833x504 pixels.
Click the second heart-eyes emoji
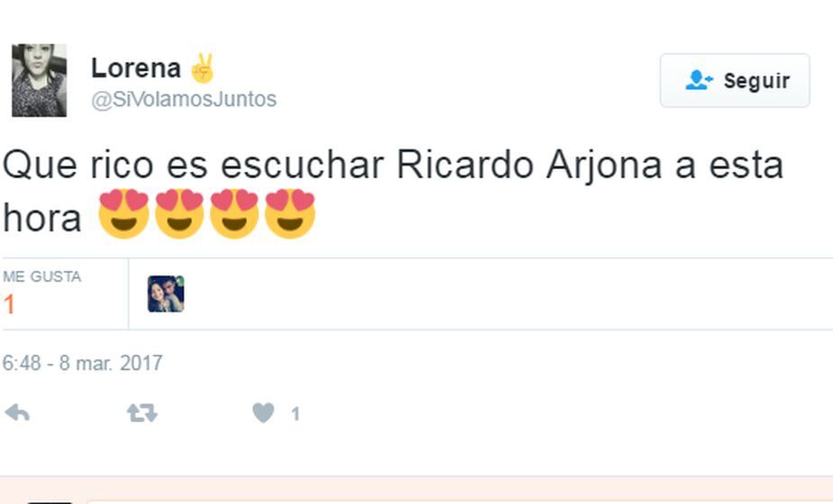pos(179,213)
